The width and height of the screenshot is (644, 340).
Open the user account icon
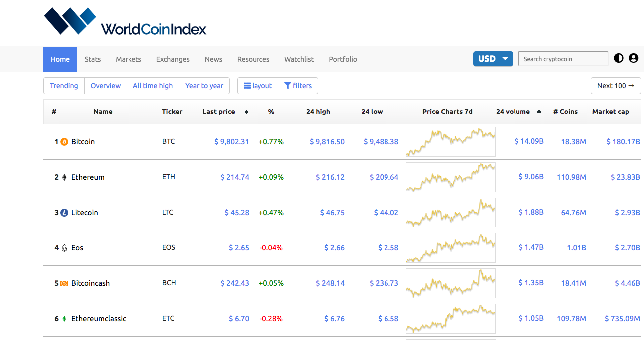pyautogui.click(x=633, y=58)
